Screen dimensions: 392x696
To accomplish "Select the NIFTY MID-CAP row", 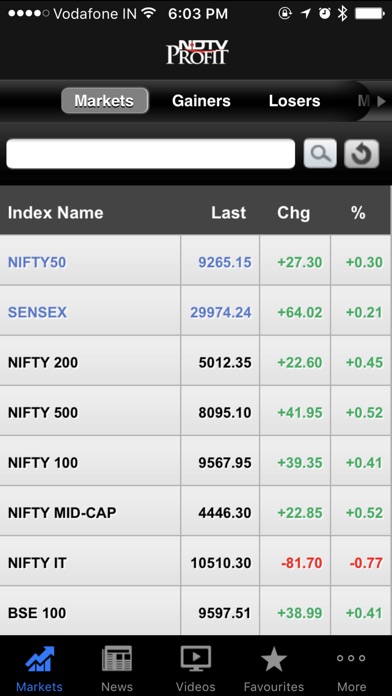I will [195, 513].
